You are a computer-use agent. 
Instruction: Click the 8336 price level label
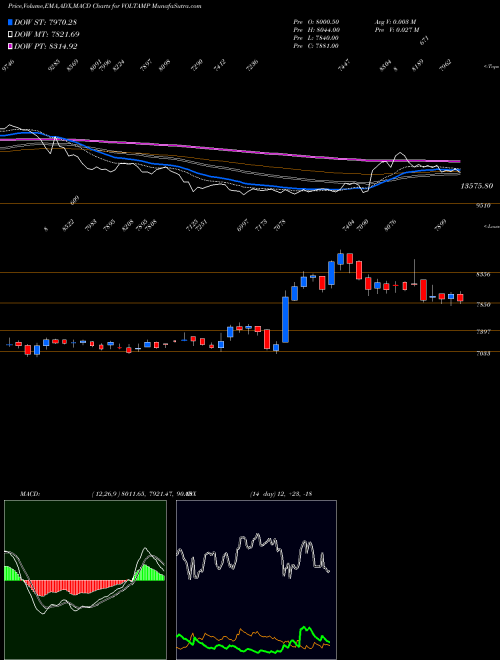483,274
